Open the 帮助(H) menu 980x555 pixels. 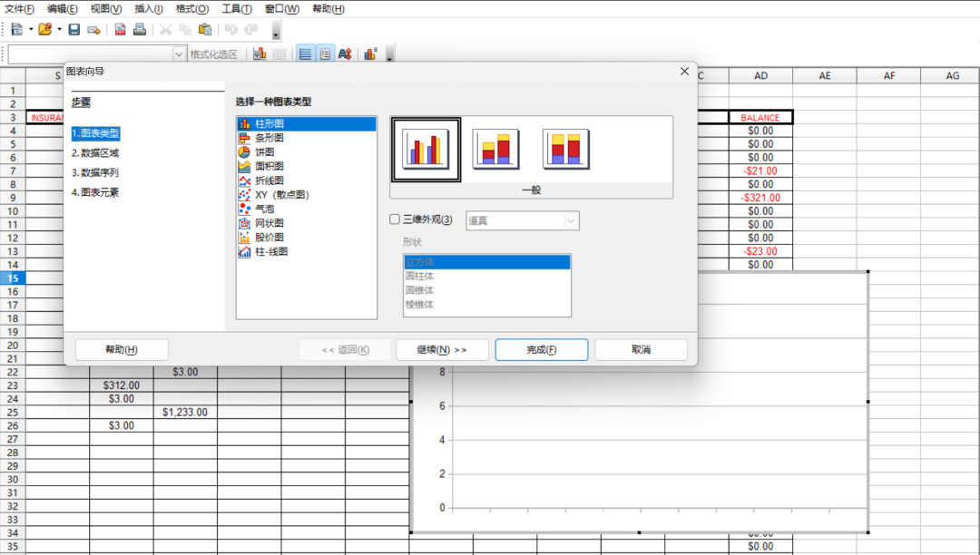click(x=328, y=9)
